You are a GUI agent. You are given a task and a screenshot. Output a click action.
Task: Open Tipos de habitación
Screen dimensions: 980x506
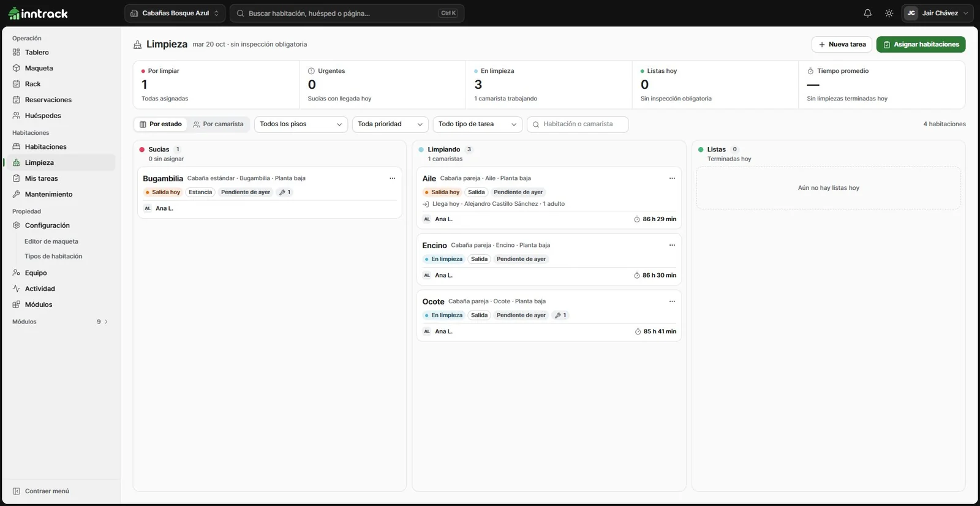click(x=53, y=256)
